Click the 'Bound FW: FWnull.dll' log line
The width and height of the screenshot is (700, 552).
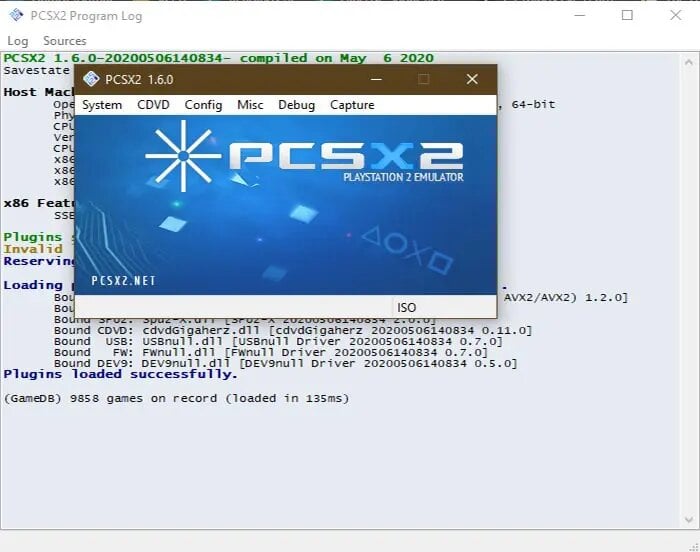coord(271,352)
